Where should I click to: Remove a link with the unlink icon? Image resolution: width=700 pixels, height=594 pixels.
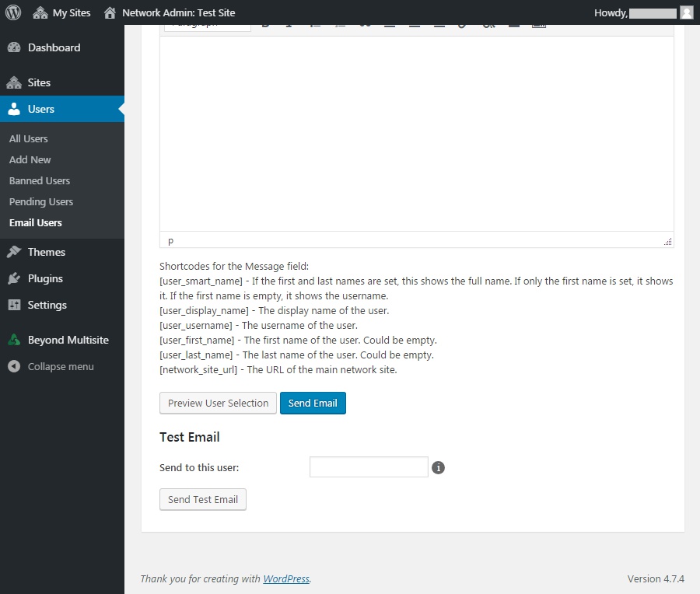488,23
